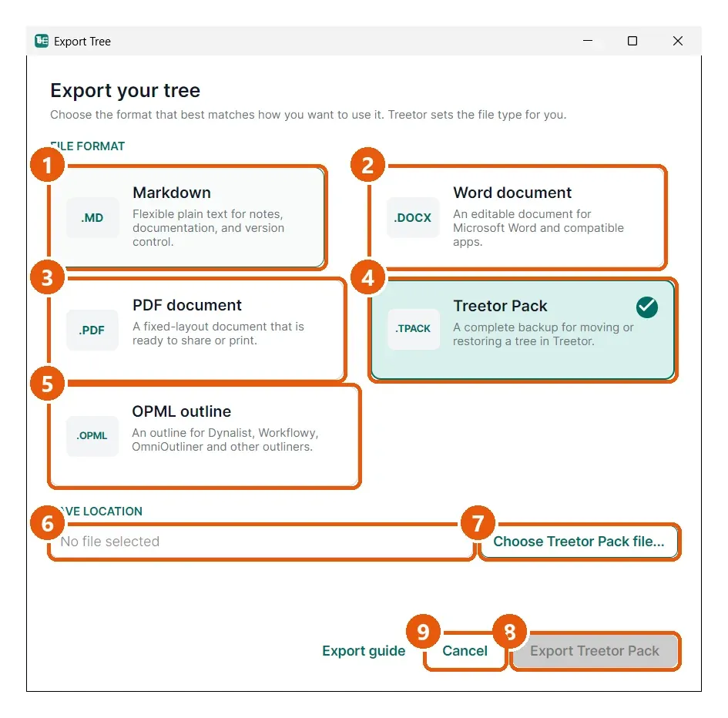Click the 'Flexible plain text for notes' description

point(209,228)
